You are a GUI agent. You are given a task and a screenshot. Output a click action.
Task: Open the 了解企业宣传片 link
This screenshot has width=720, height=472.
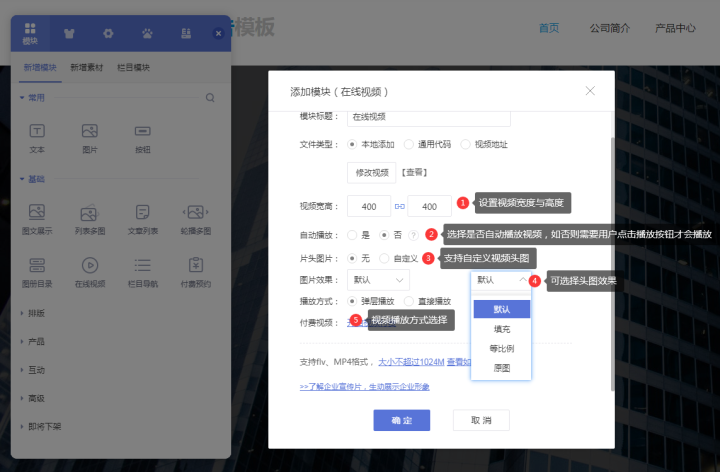tap(365, 387)
